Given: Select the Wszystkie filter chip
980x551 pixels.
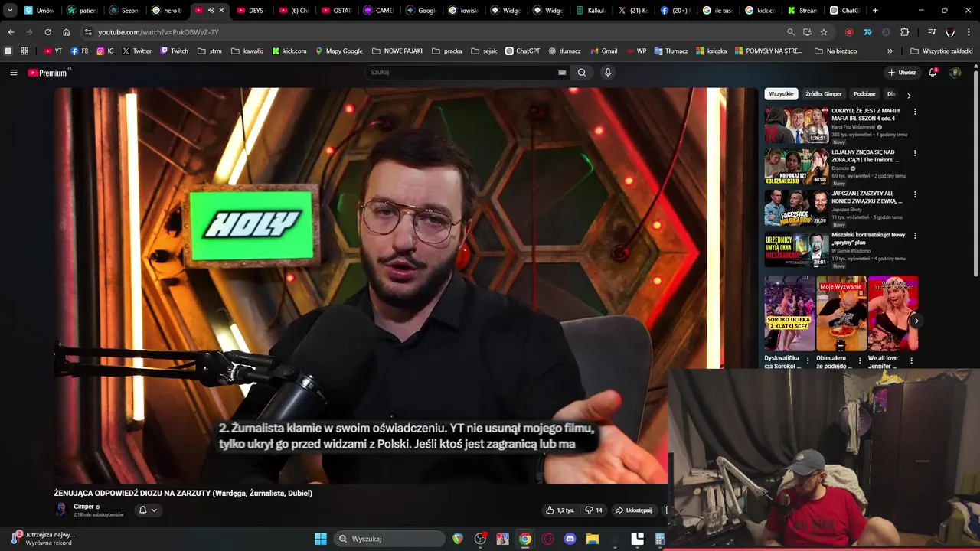Looking at the screenshot, I should click(781, 94).
